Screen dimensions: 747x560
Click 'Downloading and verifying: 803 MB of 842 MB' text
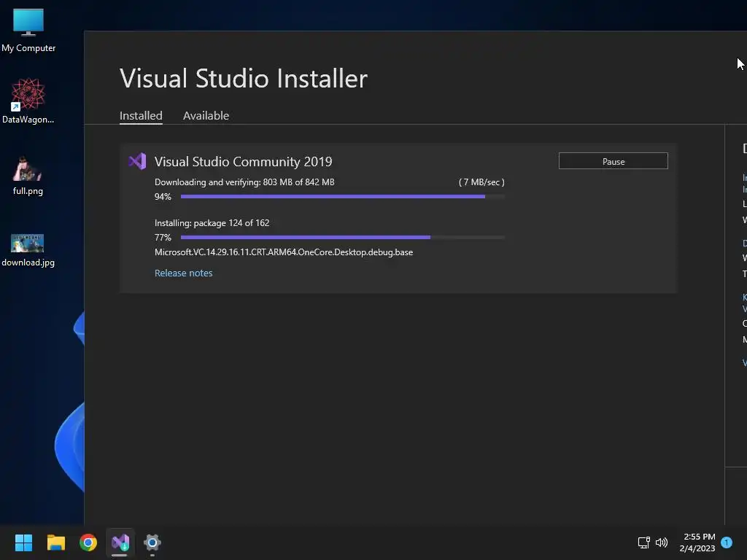coord(244,182)
